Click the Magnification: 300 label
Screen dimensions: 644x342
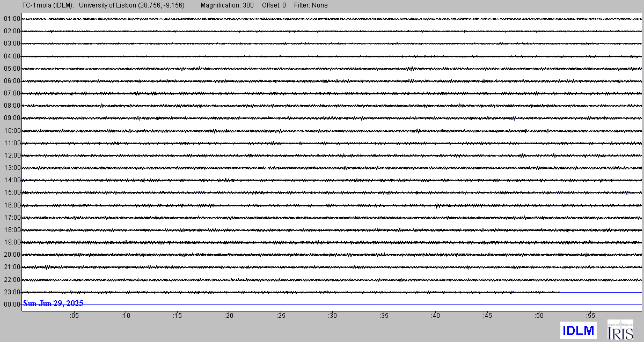[227, 5]
